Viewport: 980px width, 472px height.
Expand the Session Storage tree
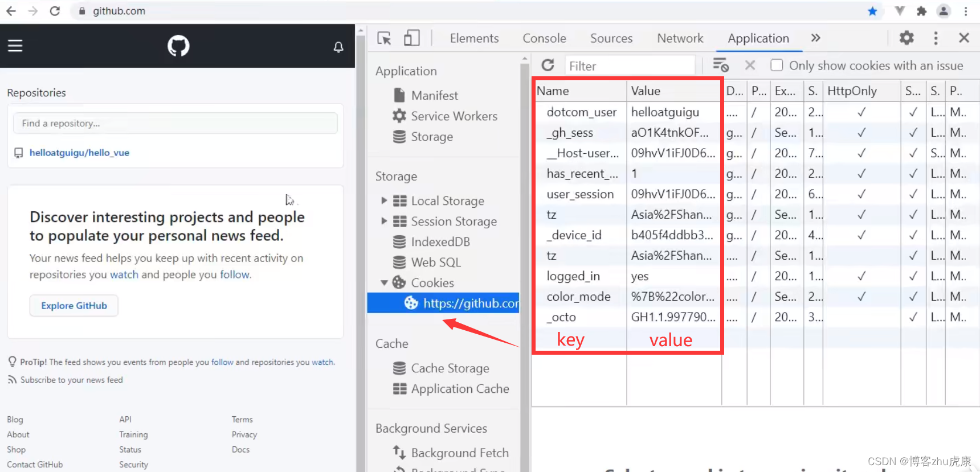384,221
